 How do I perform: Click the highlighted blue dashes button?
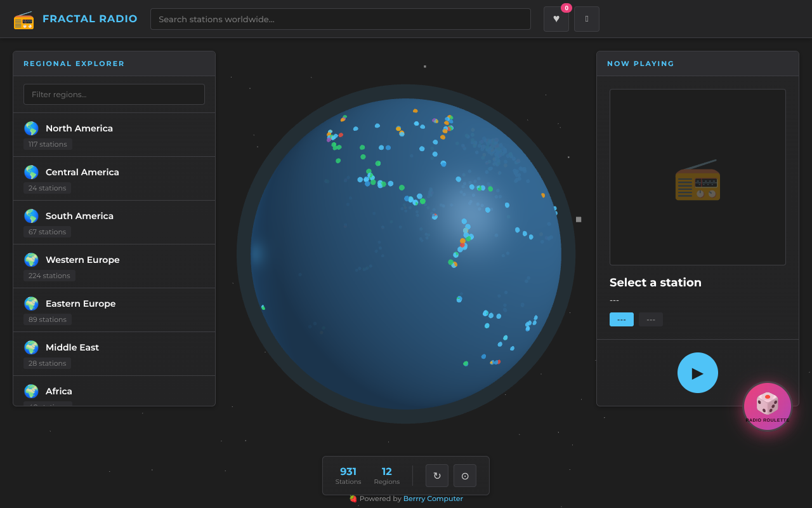(621, 319)
